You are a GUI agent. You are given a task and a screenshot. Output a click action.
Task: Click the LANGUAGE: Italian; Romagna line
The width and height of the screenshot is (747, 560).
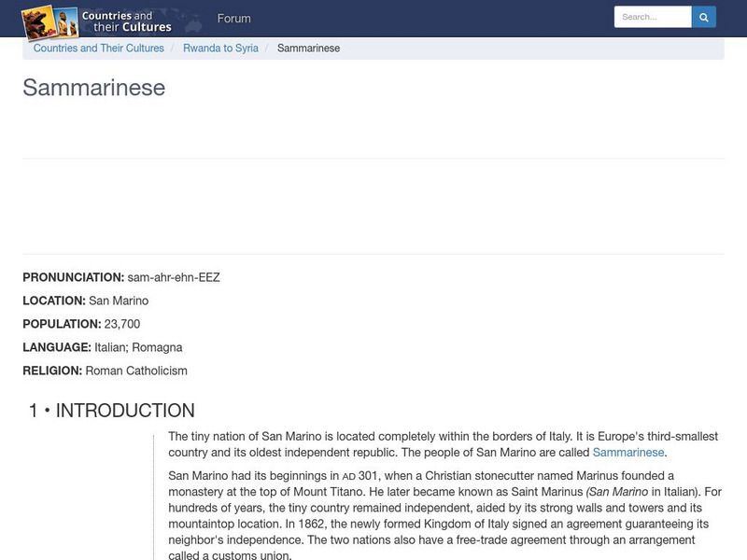tap(103, 347)
